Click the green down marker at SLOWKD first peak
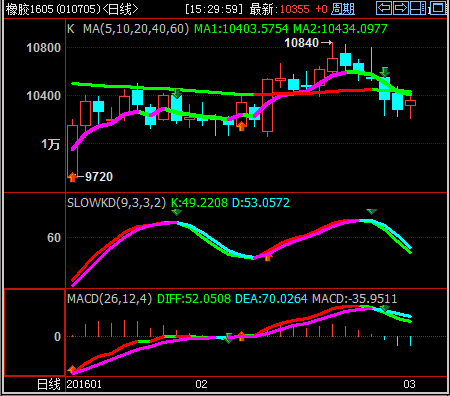 pos(176,212)
